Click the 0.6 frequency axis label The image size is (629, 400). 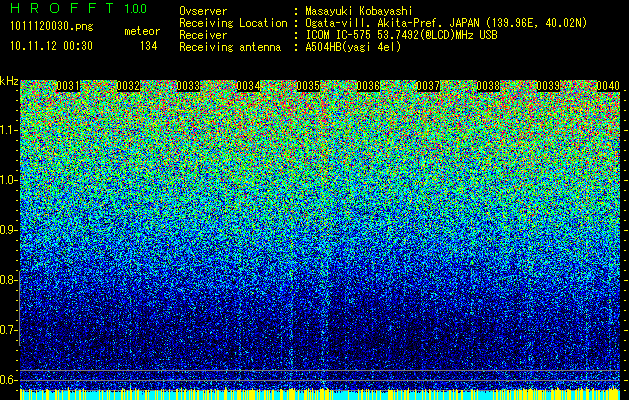pyautogui.click(x=7, y=380)
